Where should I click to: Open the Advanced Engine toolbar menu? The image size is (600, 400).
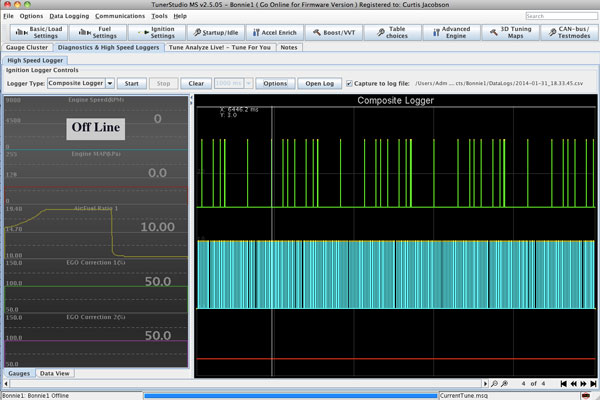coord(452,33)
